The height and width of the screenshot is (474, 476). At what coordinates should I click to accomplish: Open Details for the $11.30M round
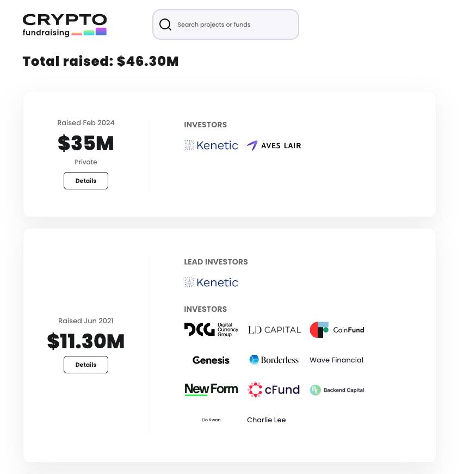[x=86, y=365]
